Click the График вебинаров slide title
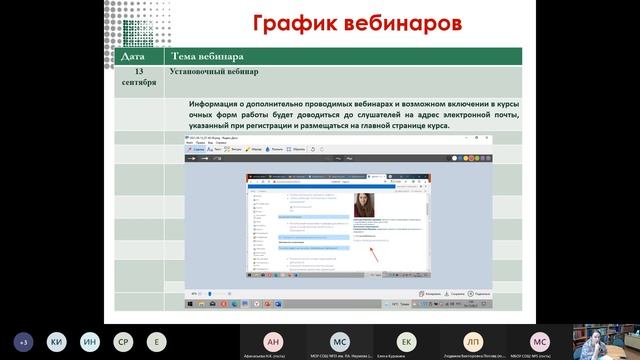This screenshot has height=360, width=640. coord(357,23)
